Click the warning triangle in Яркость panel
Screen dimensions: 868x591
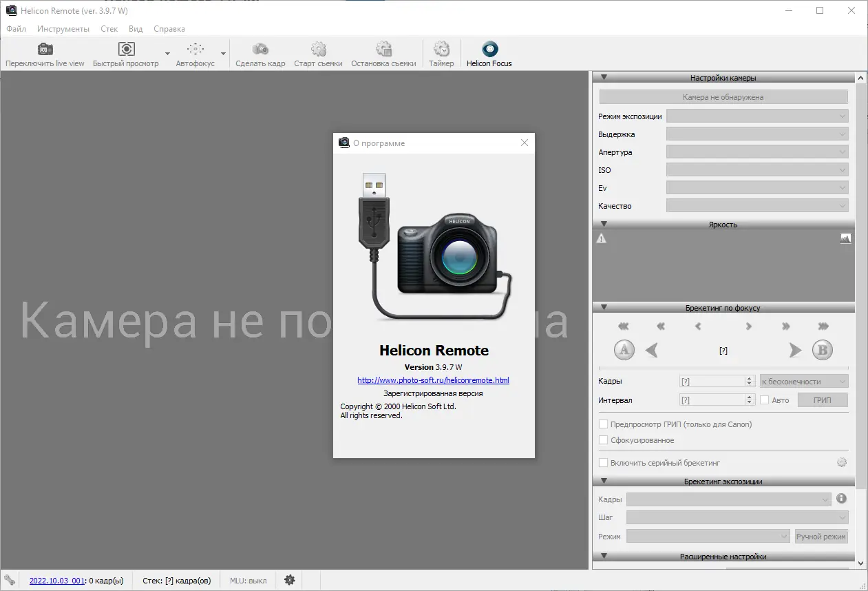tap(602, 238)
